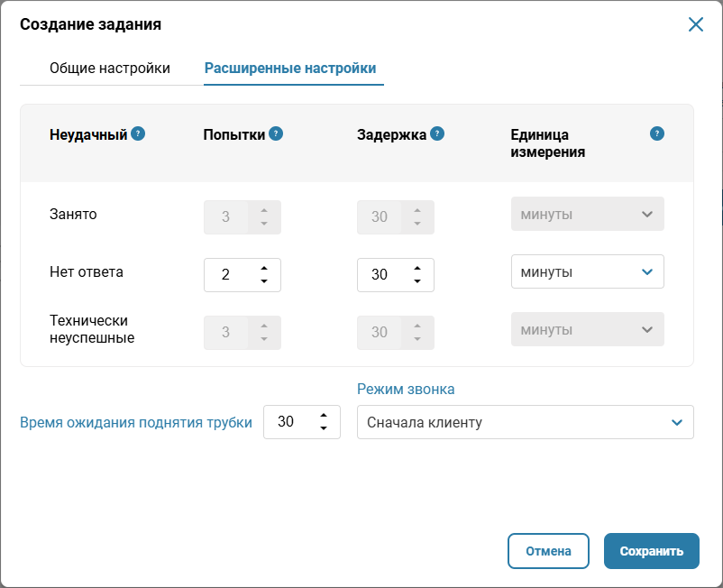Screen dimensions: 723x588
Task: Open the Нет ответа units dropdown
Action: (588, 271)
